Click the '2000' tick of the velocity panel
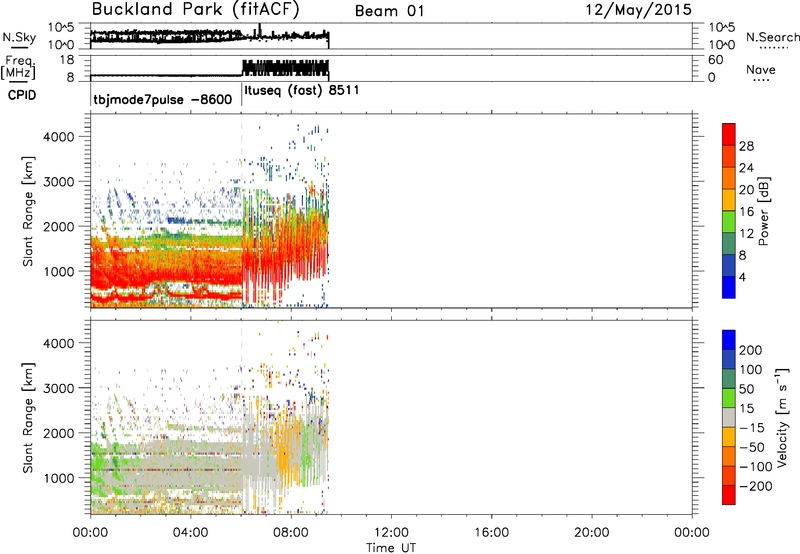Viewport: 800px width, 554px height. (58, 433)
